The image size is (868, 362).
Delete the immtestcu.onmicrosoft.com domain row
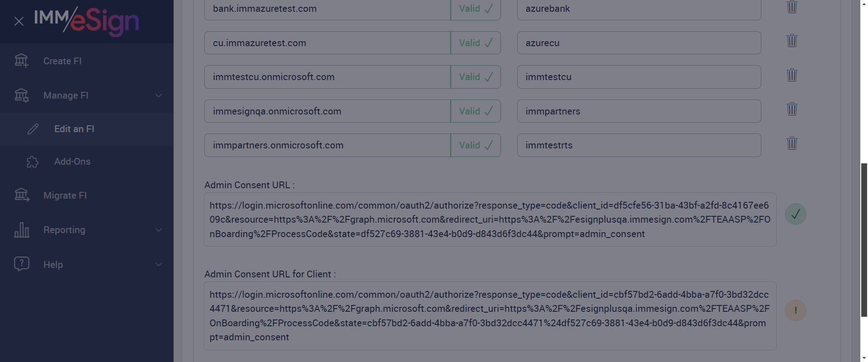792,75
